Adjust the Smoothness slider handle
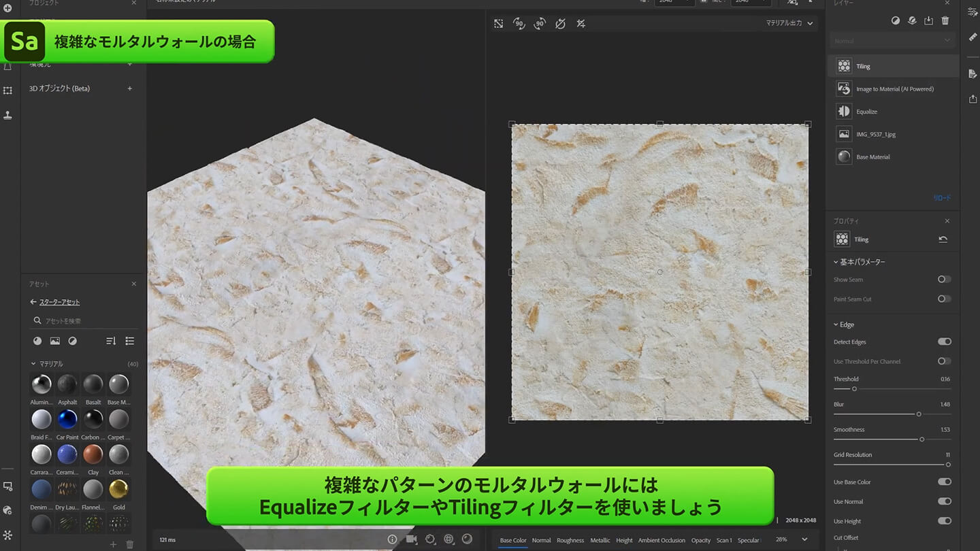The width and height of the screenshot is (980, 551). (x=922, y=439)
